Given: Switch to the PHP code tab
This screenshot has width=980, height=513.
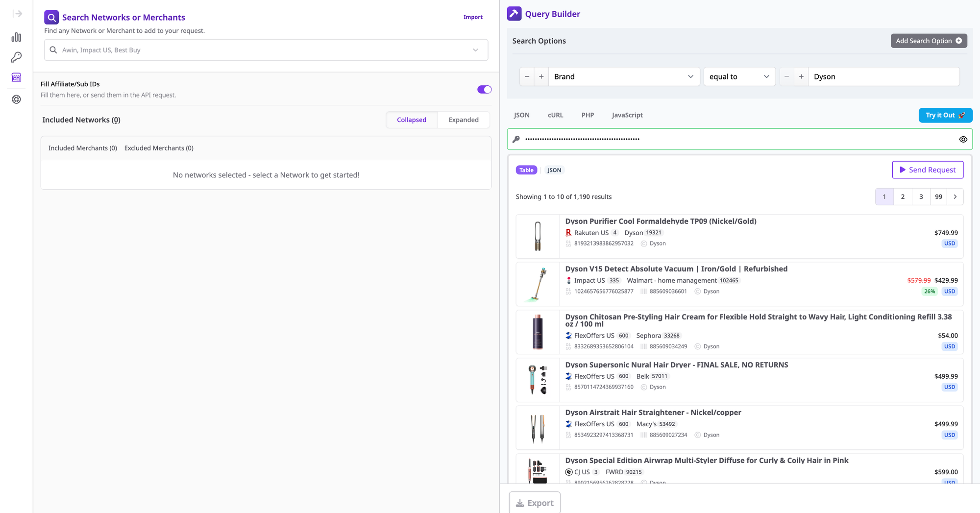Looking at the screenshot, I should coord(588,115).
